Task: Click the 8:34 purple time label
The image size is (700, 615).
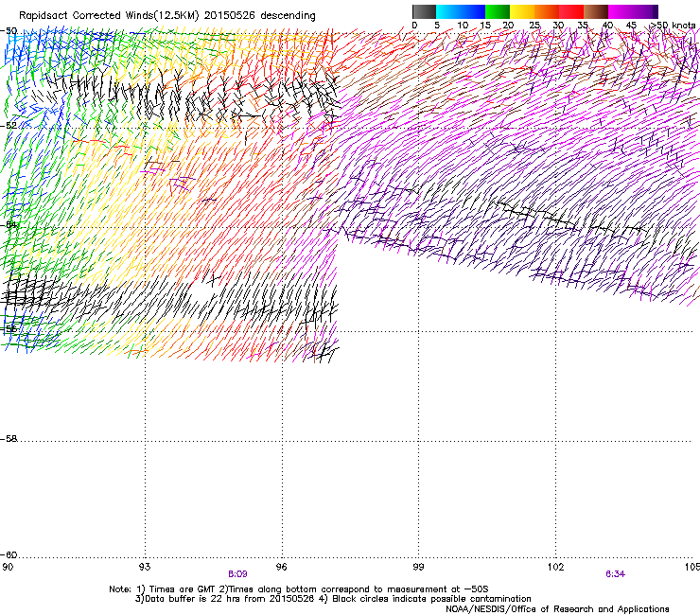Action: tap(615, 574)
